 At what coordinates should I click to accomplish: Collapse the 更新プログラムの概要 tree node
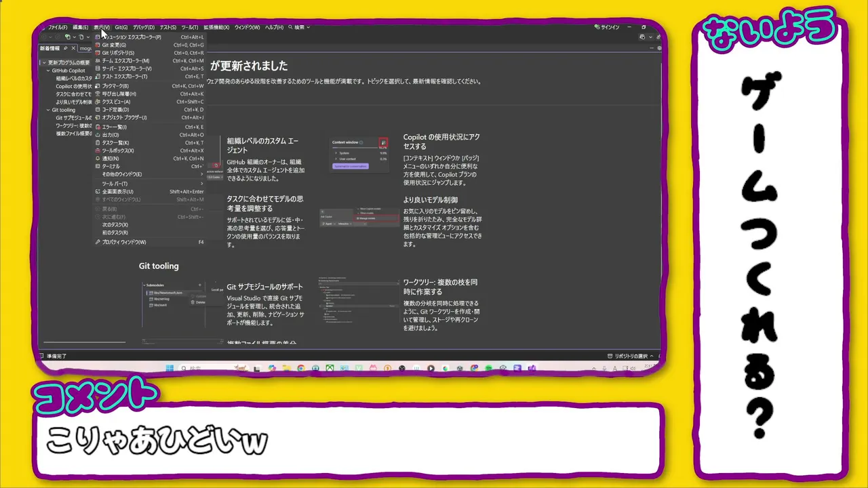point(44,63)
